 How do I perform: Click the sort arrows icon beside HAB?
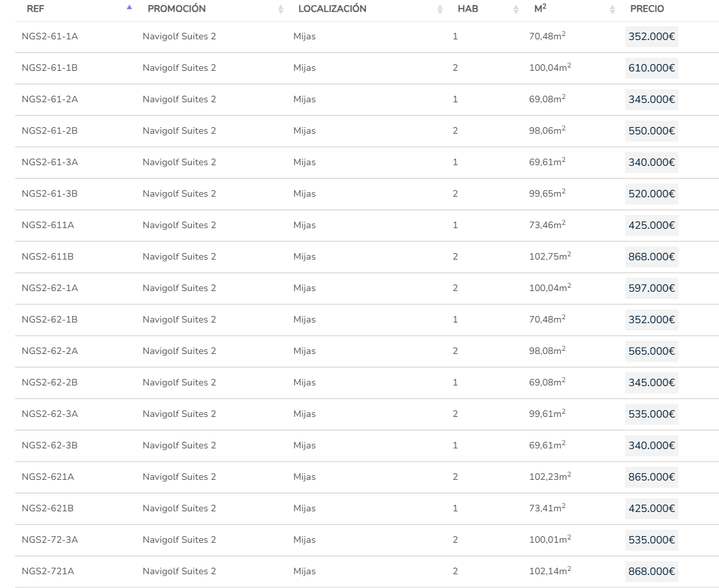tap(516, 9)
